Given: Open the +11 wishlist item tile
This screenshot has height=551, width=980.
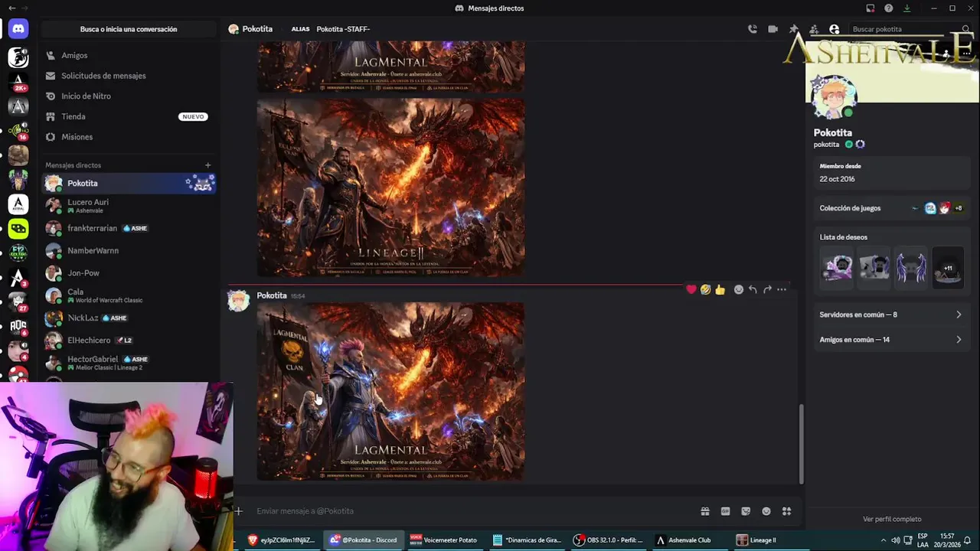Looking at the screenshot, I should [948, 268].
